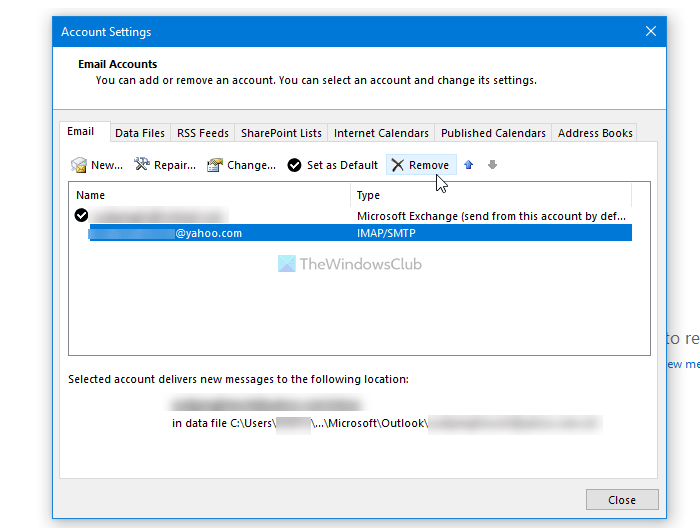Screen dimensions: 700x528
Task: Click the Change account icon
Action: (x=215, y=165)
